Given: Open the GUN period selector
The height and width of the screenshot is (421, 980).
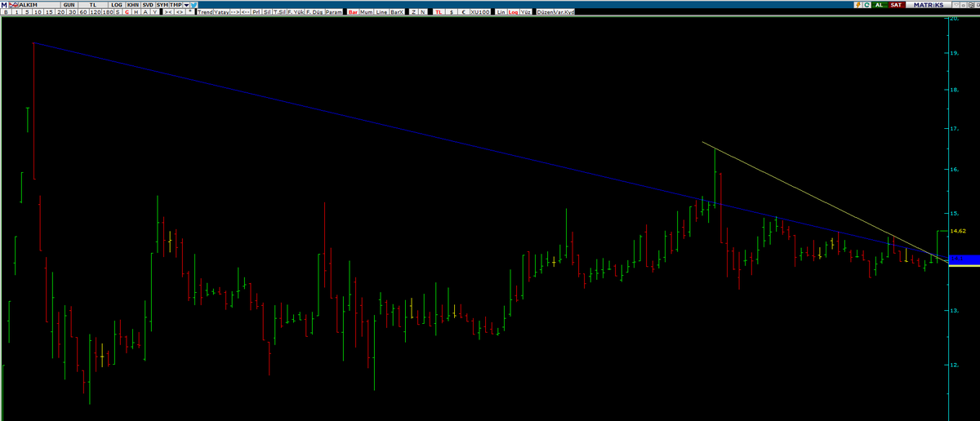Looking at the screenshot, I should coord(69,5).
